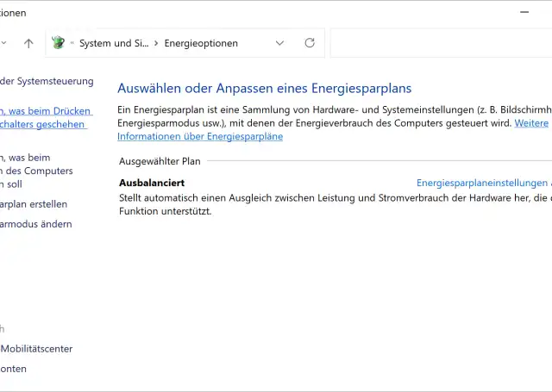Open the 'Mobilitätscenter' link
The image size is (552, 392).
tap(36, 349)
